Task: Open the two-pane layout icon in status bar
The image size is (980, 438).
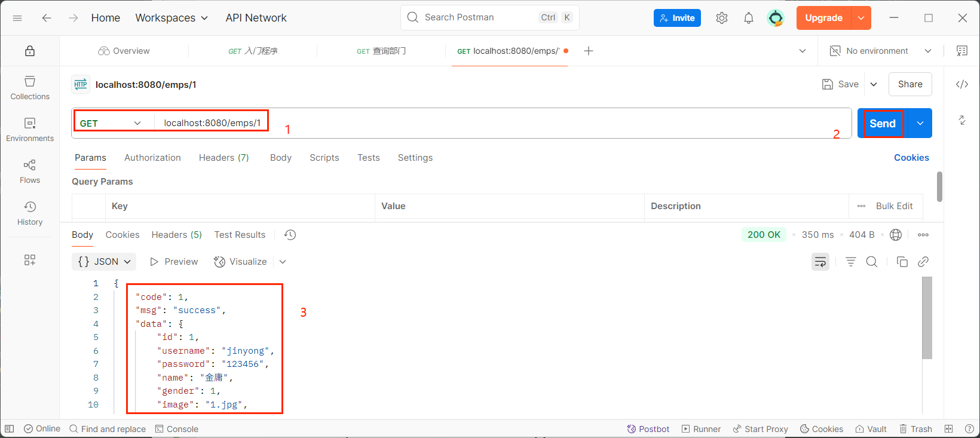Action: (948, 428)
